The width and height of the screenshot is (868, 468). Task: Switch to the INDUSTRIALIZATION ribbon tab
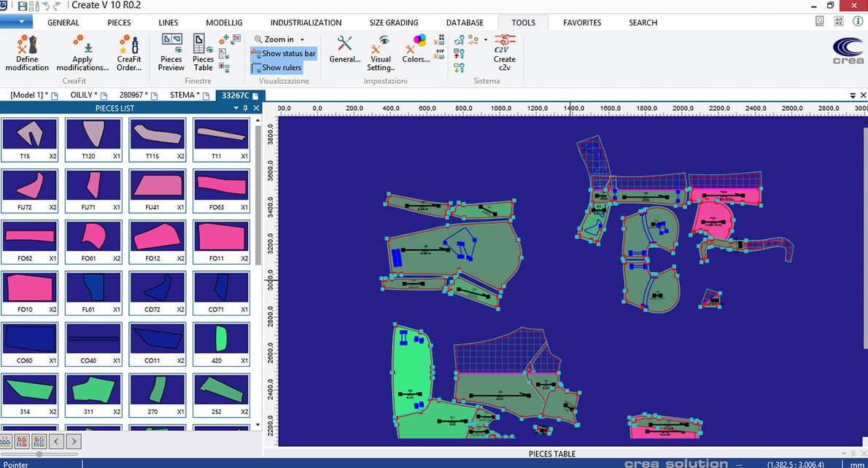(x=306, y=23)
